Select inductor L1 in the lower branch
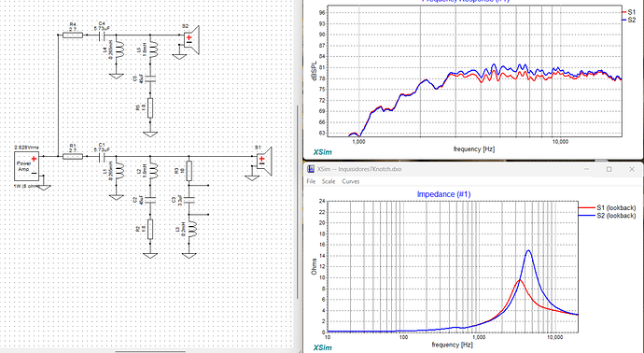644x353 pixels. click(x=119, y=172)
